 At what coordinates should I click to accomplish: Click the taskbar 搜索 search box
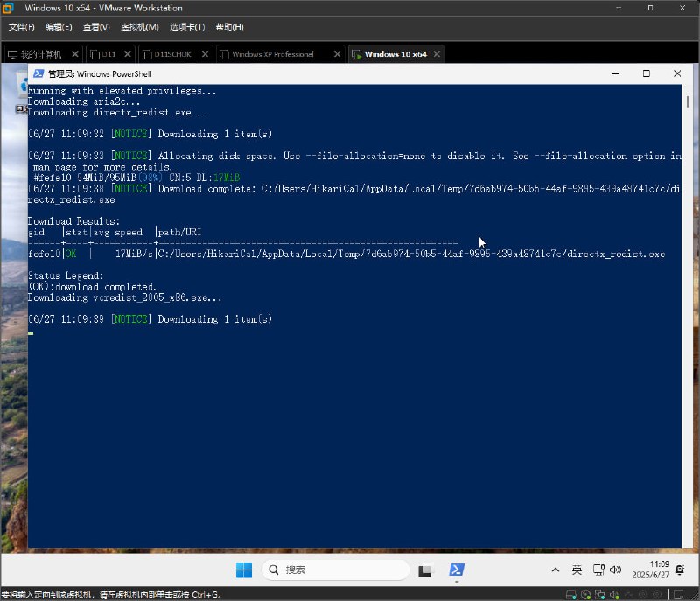[335, 570]
